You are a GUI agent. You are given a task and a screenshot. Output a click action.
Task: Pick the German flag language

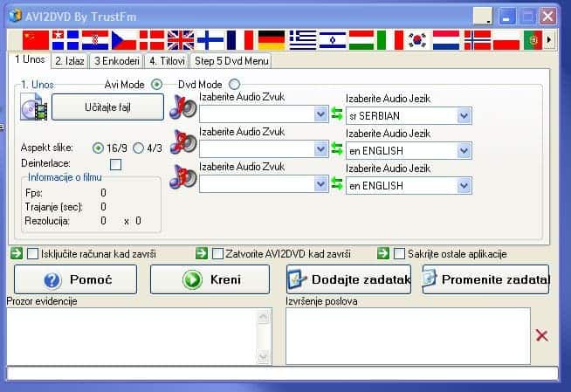click(272, 40)
